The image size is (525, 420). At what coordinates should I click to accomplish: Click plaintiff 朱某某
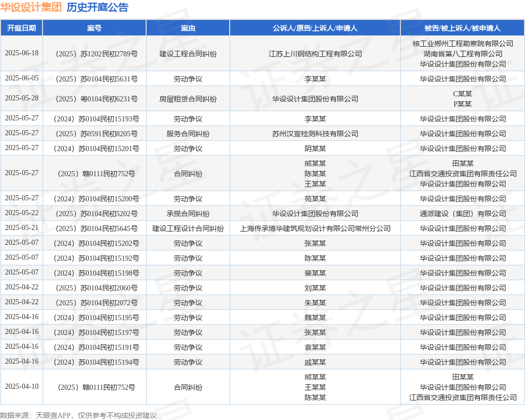pyautogui.click(x=315, y=303)
